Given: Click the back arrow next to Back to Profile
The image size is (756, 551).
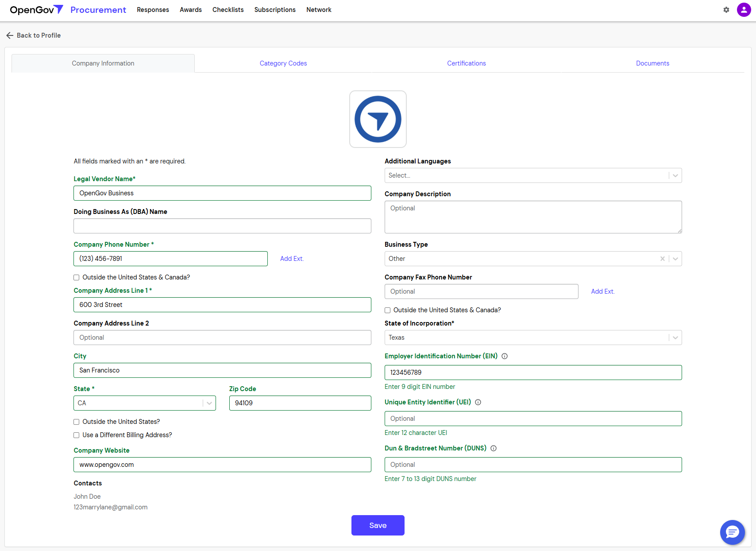Looking at the screenshot, I should point(10,35).
